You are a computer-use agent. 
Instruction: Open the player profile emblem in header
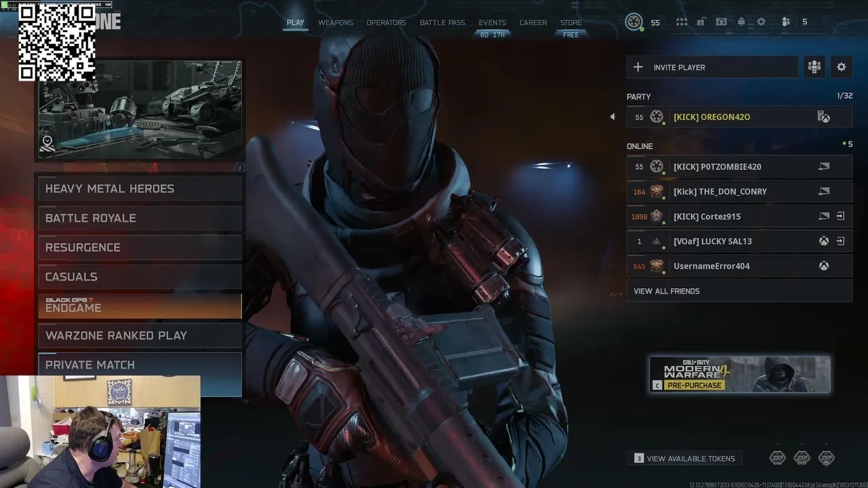click(633, 22)
